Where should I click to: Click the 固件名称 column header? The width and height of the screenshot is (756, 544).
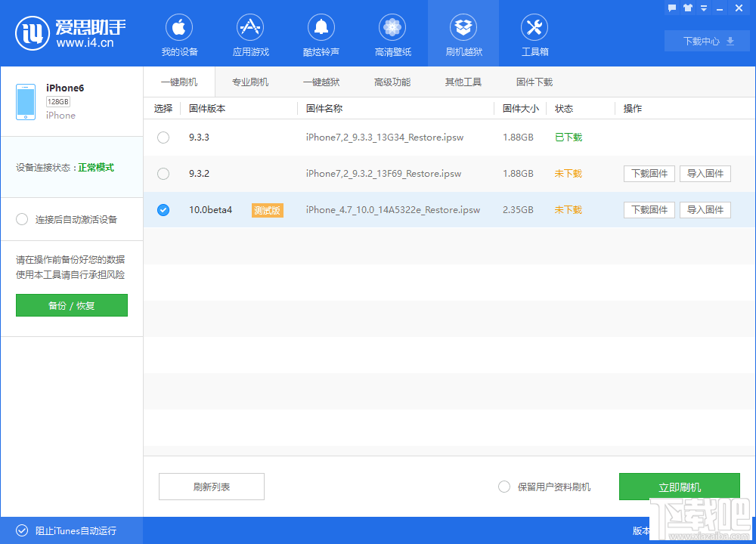(324, 108)
